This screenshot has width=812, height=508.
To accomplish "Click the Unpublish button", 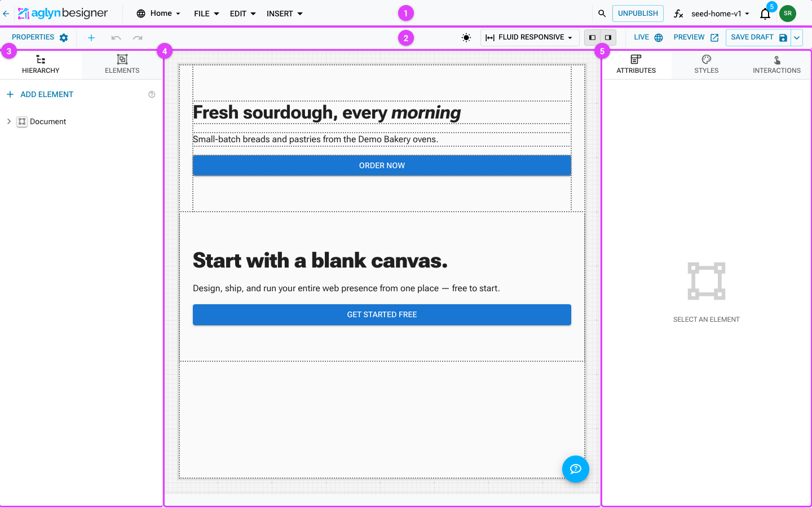I will click(638, 14).
